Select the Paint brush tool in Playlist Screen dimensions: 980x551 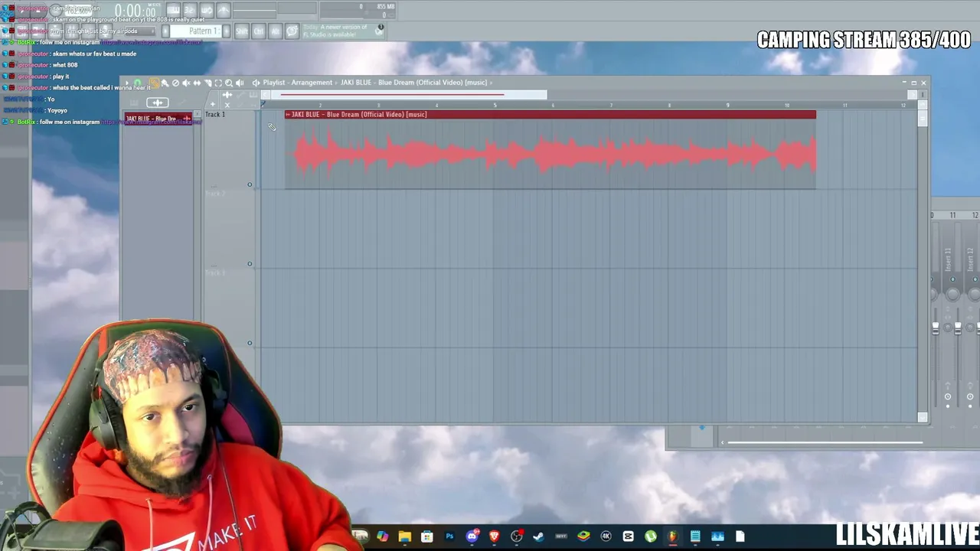click(165, 83)
